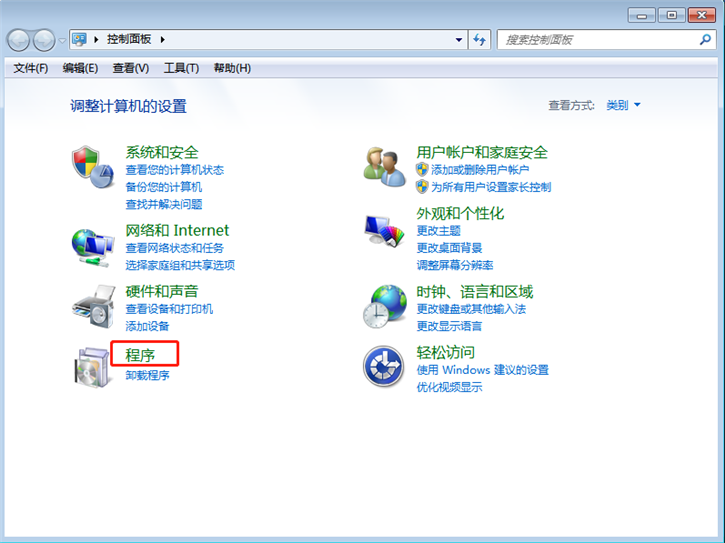Open the 时钟、语言和区域 globe clock icon
Screen dimensions: 725x543
385,306
